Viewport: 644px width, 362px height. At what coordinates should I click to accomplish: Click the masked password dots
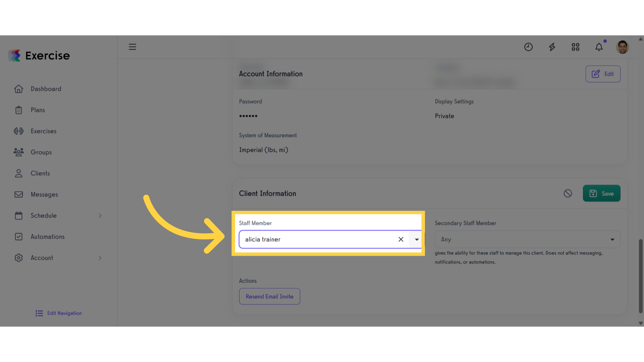point(248,116)
